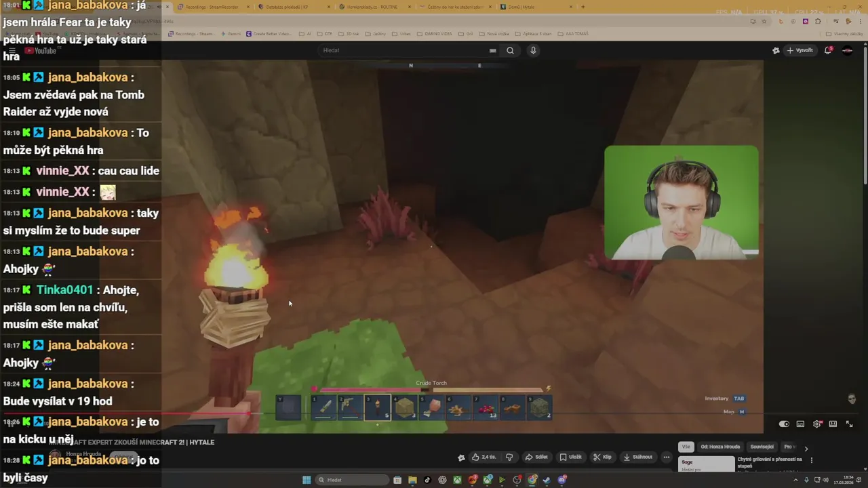The width and height of the screenshot is (868, 488).
Task: Click the YouTube Hledat search field
Action: pyautogui.click(x=409, y=50)
